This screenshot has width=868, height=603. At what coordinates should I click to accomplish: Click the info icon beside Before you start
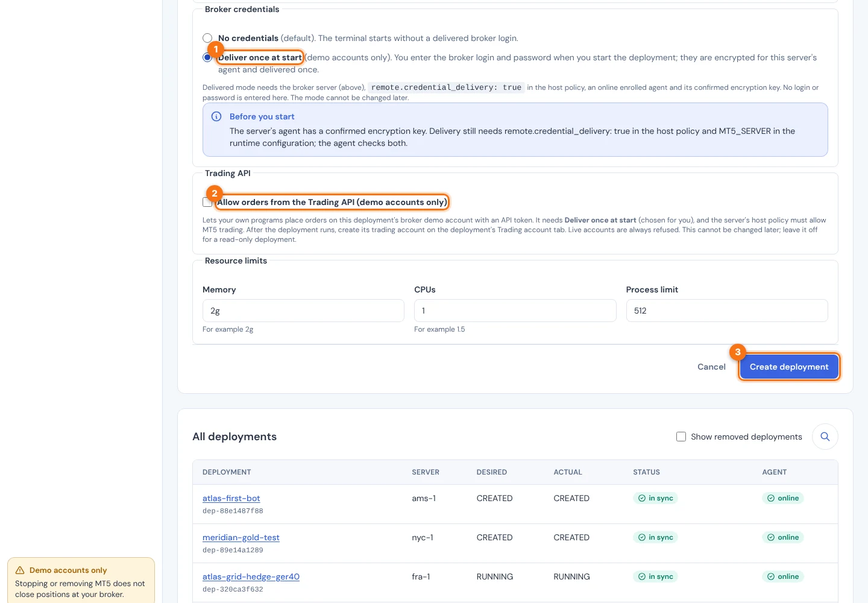click(x=216, y=116)
